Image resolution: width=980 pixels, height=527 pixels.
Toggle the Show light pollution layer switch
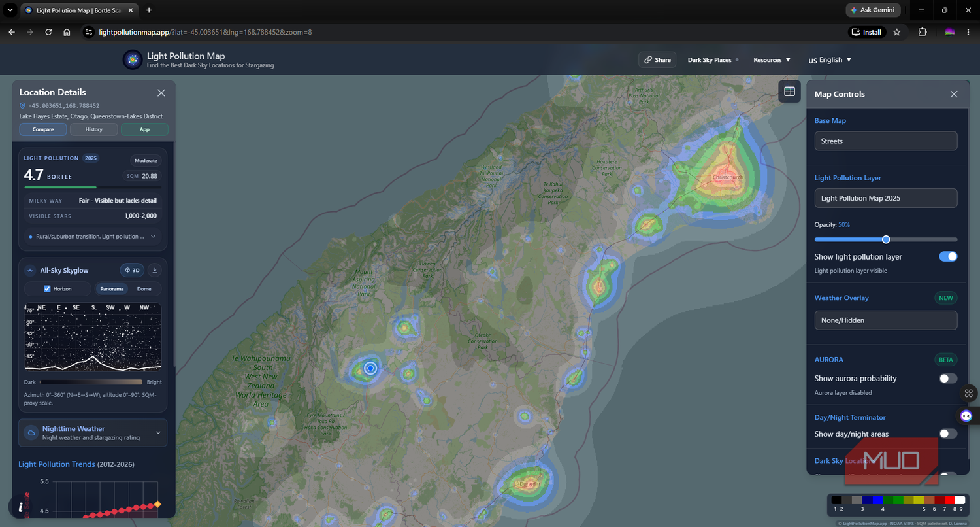pos(948,256)
